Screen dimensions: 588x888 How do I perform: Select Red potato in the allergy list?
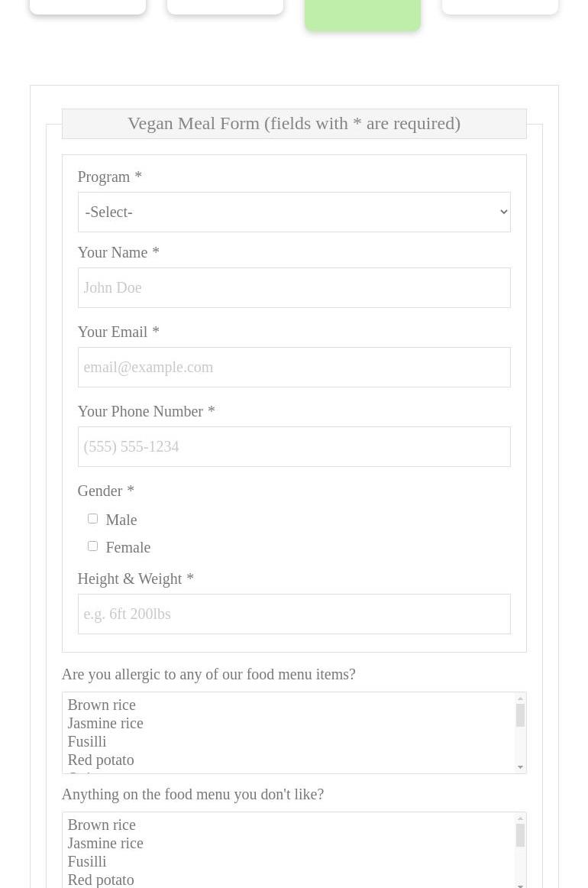(101, 760)
